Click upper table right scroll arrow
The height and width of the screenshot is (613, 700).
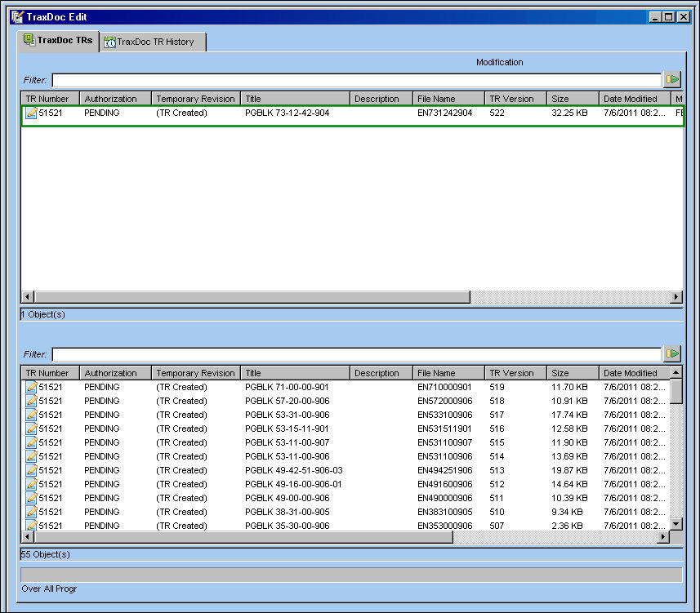pos(676,296)
